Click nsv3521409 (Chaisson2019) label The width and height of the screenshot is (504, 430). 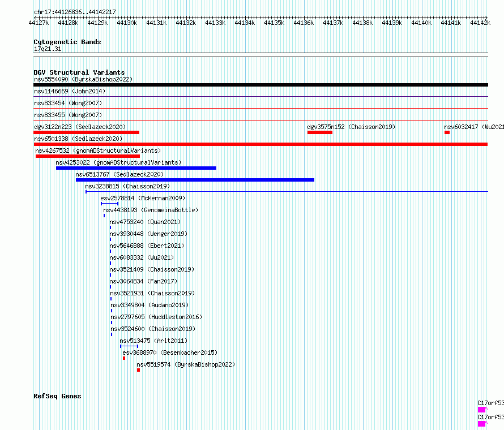tap(152, 269)
